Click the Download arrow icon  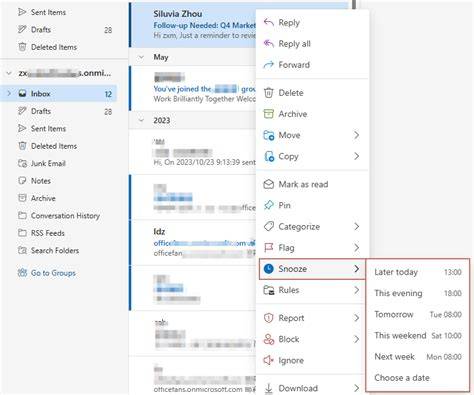pyautogui.click(x=269, y=388)
